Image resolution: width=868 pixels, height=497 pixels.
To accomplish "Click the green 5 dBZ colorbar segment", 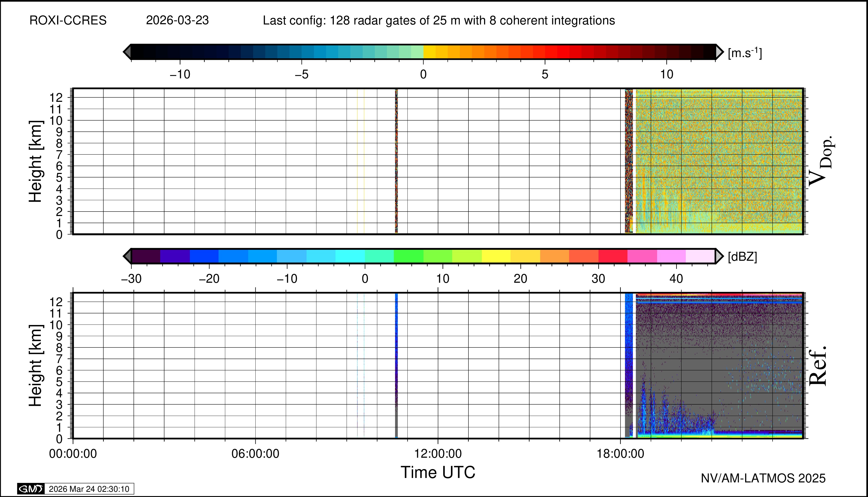I will tap(408, 256).
